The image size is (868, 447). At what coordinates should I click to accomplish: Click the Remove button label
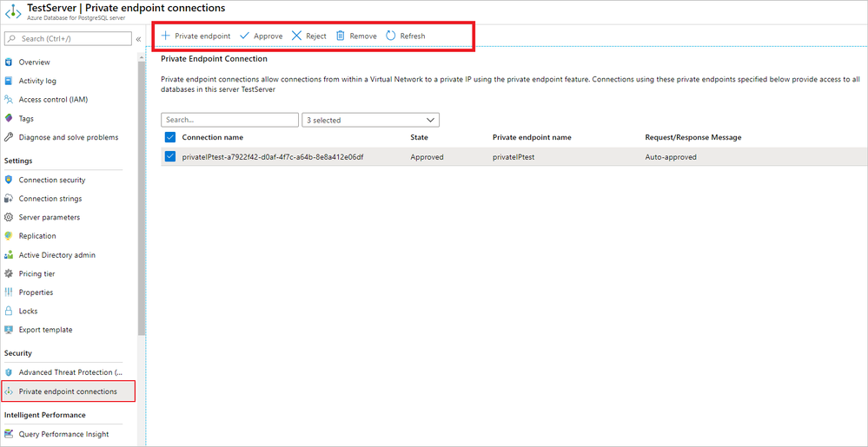(x=363, y=36)
